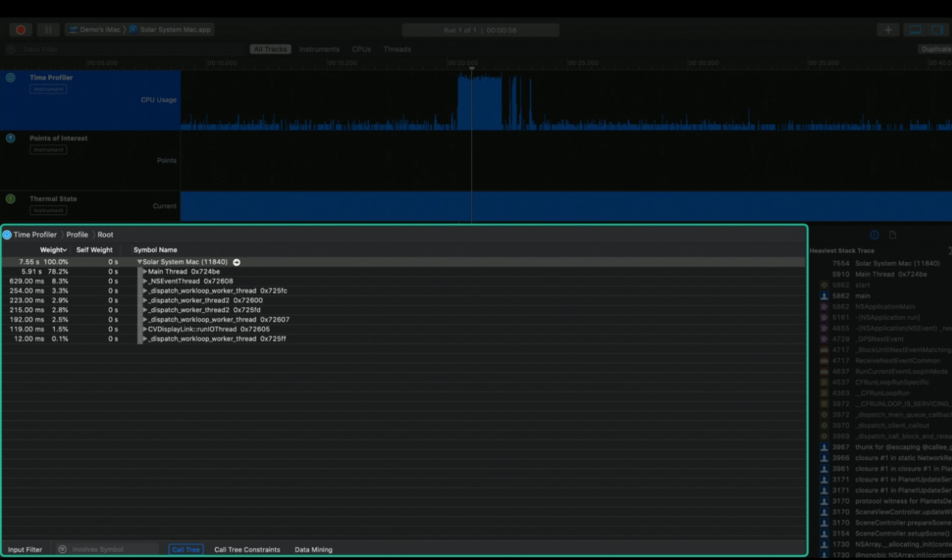
Task: Collapse the Solar System Mac (11840) row
Action: pyautogui.click(x=139, y=262)
